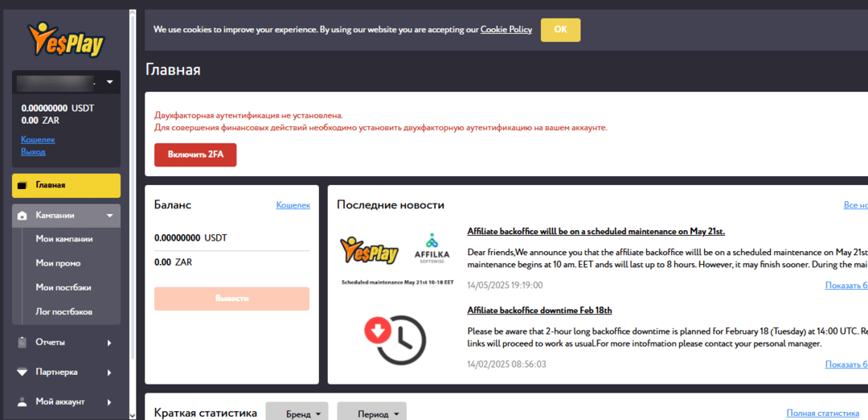
Task: Click sidebar scrollbar down arrow
Action: (132, 414)
